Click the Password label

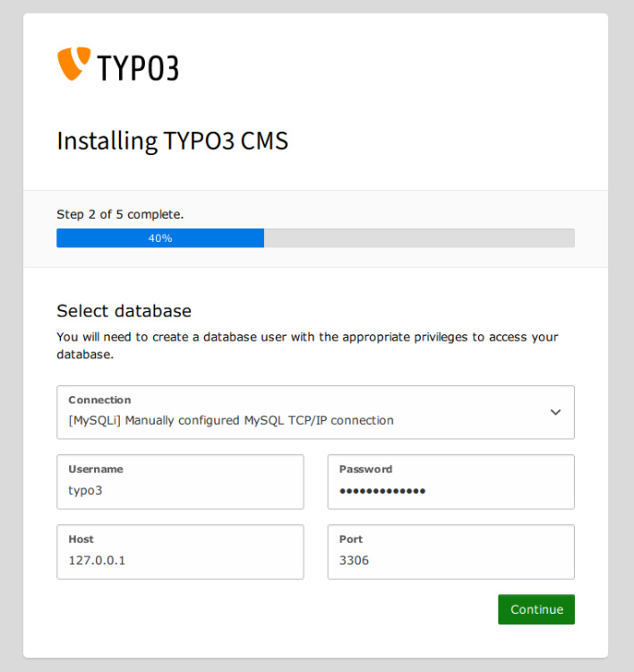tap(365, 469)
